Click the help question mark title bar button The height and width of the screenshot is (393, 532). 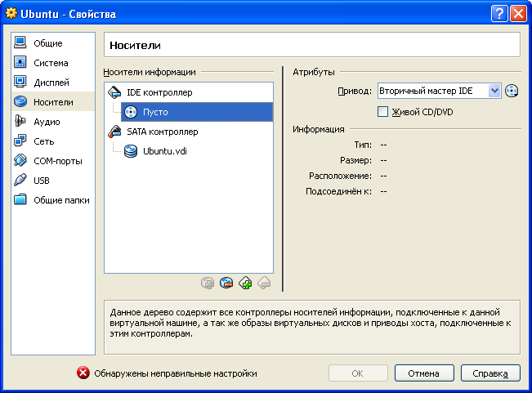499,14
